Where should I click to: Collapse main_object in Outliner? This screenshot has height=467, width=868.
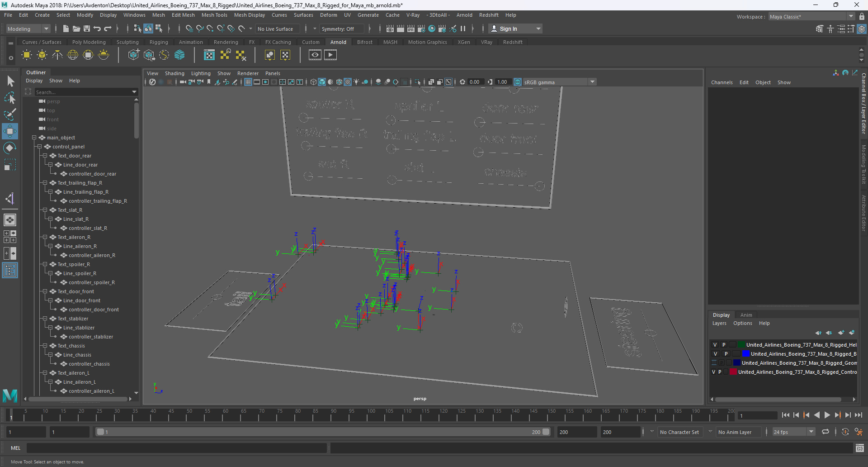pyautogui.click(x=34, y=138)
